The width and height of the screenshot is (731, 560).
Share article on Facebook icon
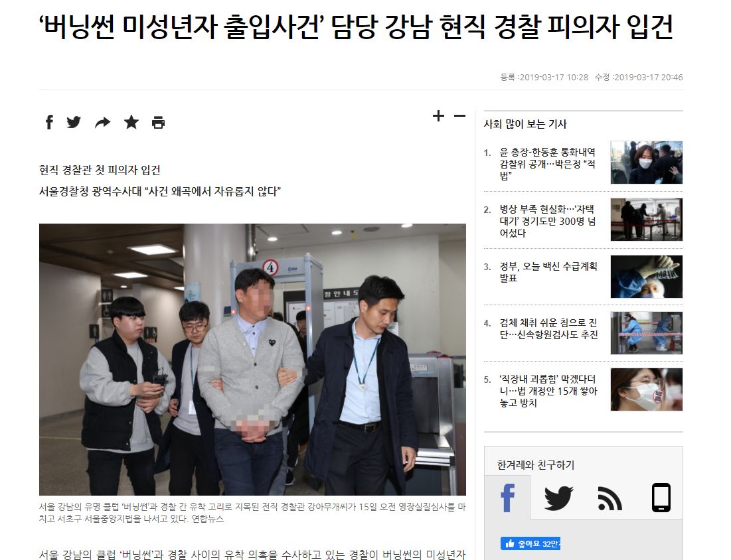49,123
